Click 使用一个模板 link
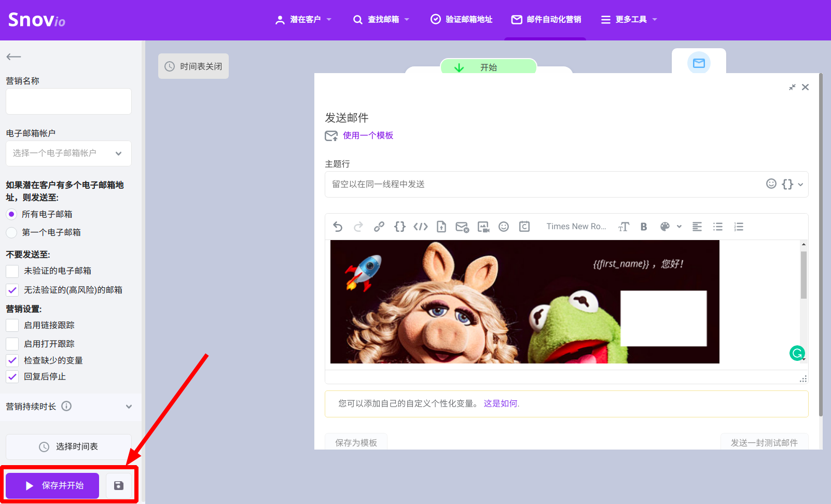The height and width of the screenshot is (504, 831). pyautogui.click(x=368, y=135)
